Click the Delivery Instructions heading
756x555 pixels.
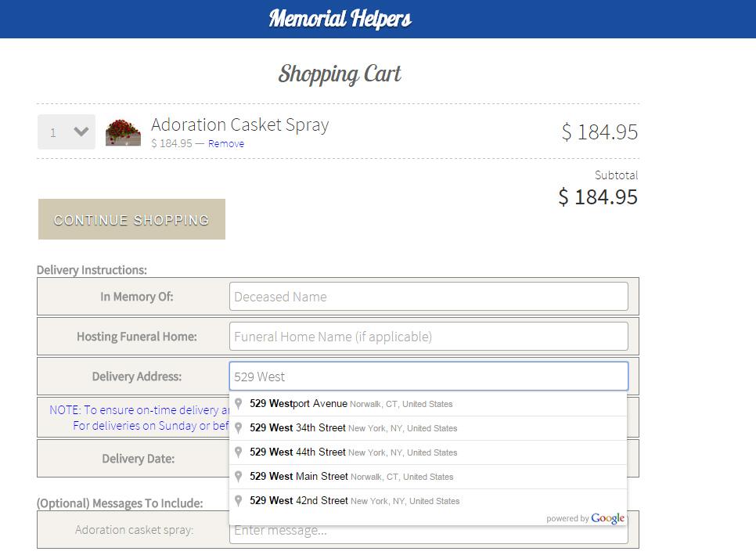92,270
